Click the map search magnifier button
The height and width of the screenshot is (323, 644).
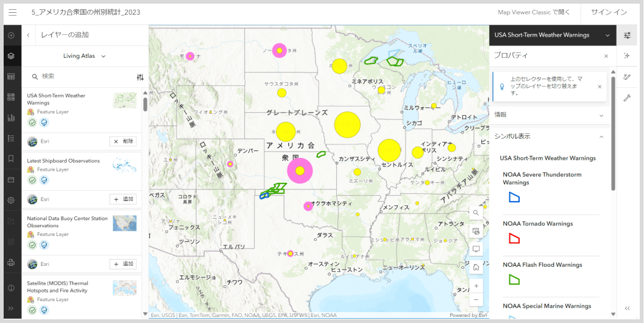[x=476, y=213]
